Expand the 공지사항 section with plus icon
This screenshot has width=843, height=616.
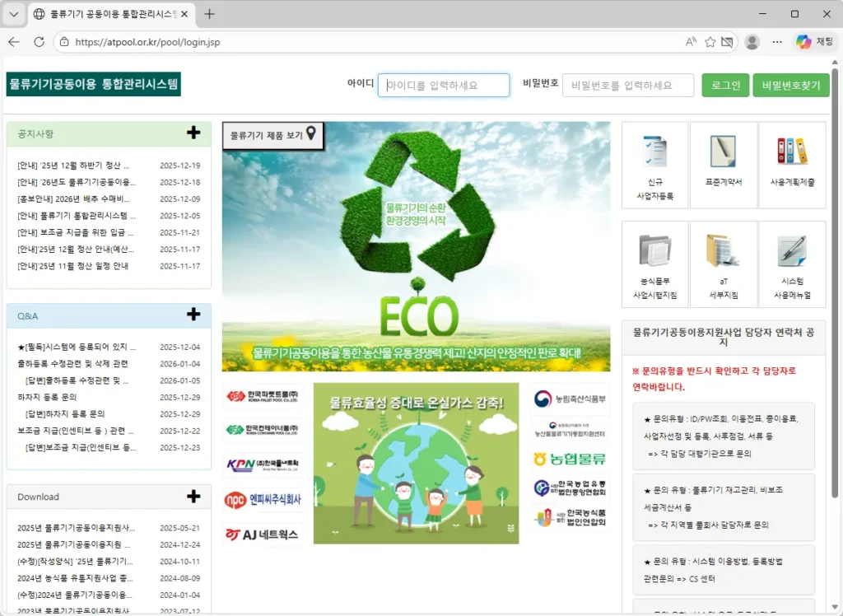(x=193, y=133)
